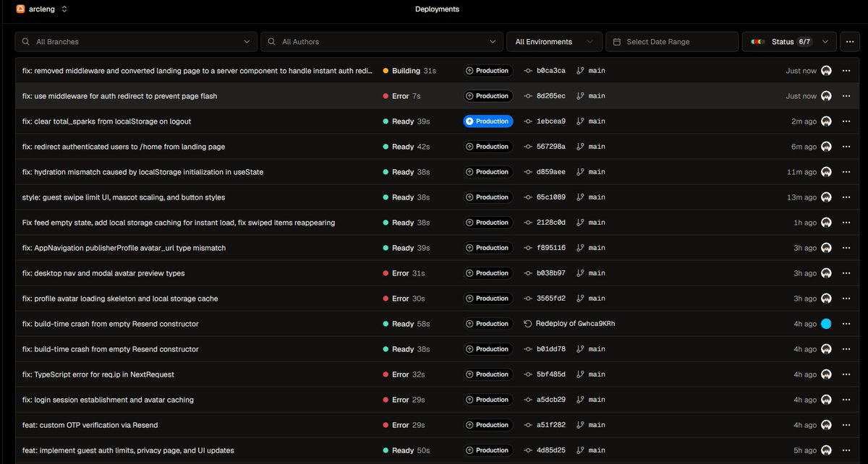Open row menu for 567298a deployment
Image resolution: width=868 pixels, height=464 pixels.
pos(846,147)
